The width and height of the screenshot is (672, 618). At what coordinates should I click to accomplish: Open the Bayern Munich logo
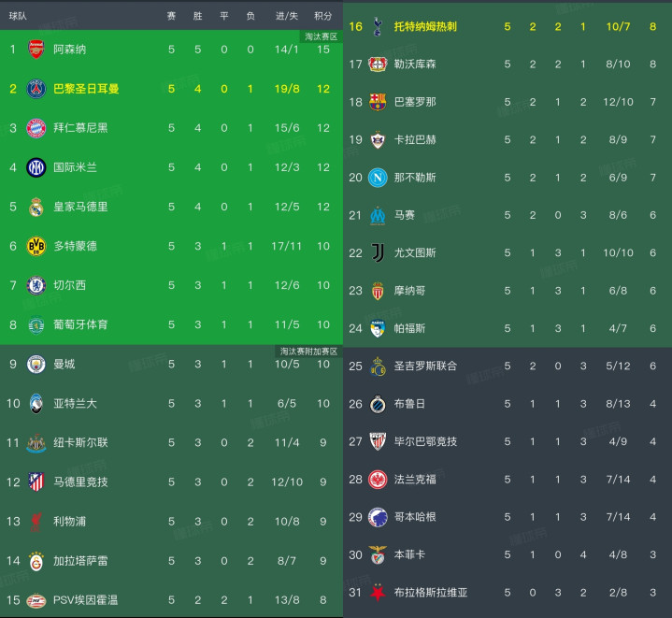[36, 127]
